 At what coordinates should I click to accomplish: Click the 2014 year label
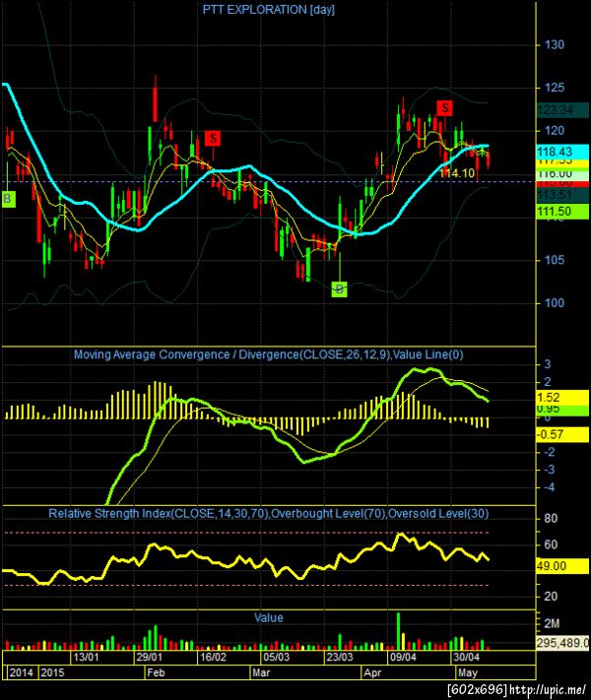22,672
